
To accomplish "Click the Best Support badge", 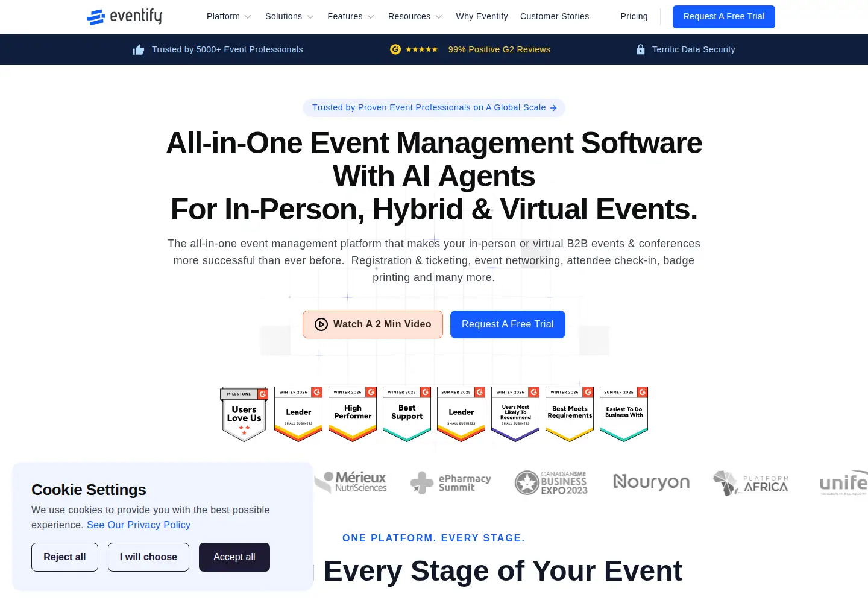I will click(x=407, y=414).
